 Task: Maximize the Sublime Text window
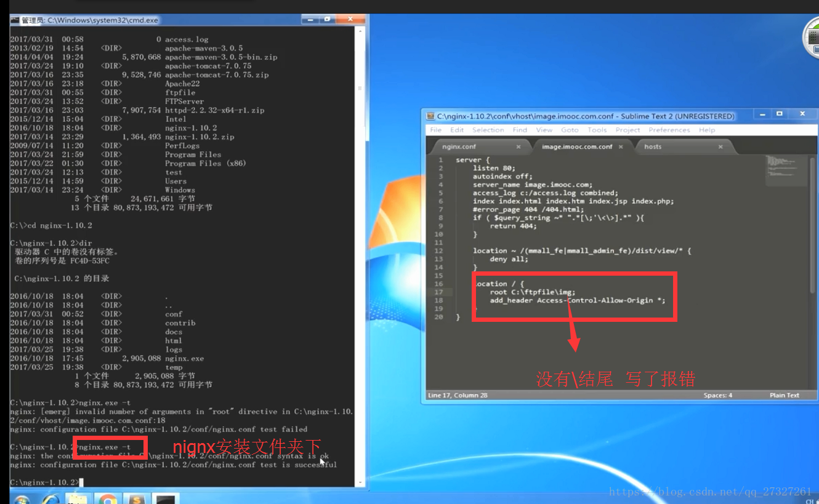(780, 114)
